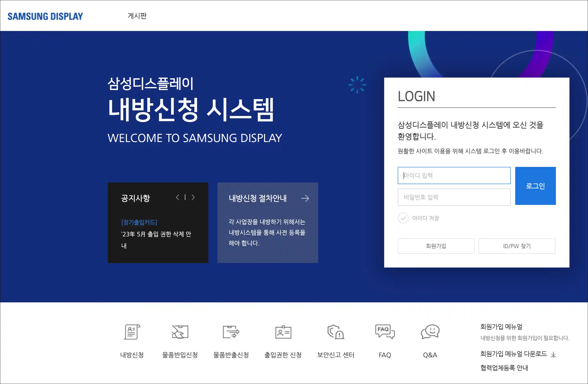The image size is (588, 384).
Task: Click the Q&A label text
Action: point(430,355)
